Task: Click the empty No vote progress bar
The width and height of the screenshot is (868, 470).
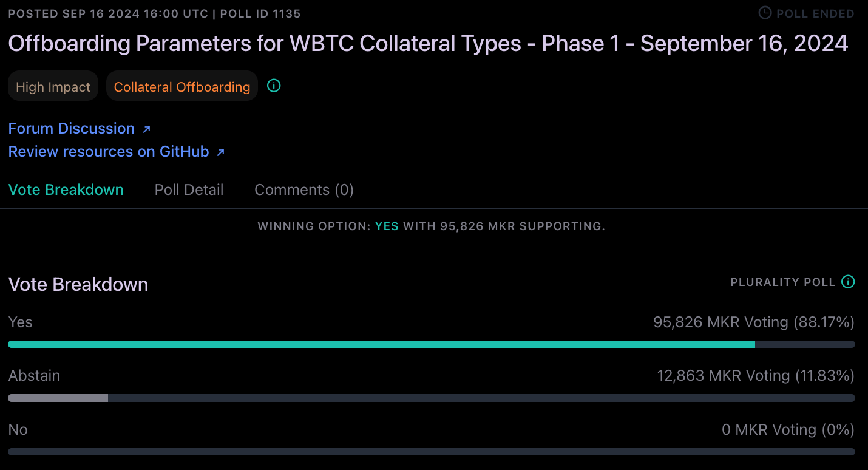Action: click(431, 452)
